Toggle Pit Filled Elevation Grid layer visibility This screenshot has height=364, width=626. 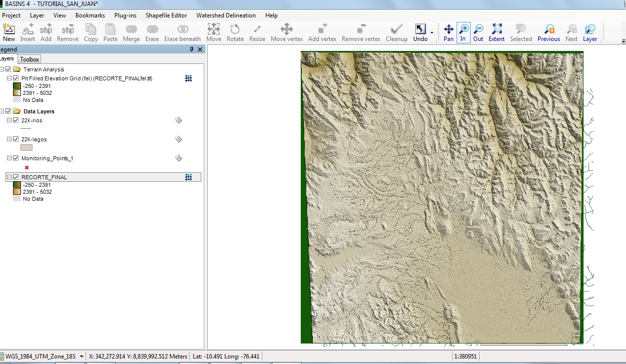16,78
